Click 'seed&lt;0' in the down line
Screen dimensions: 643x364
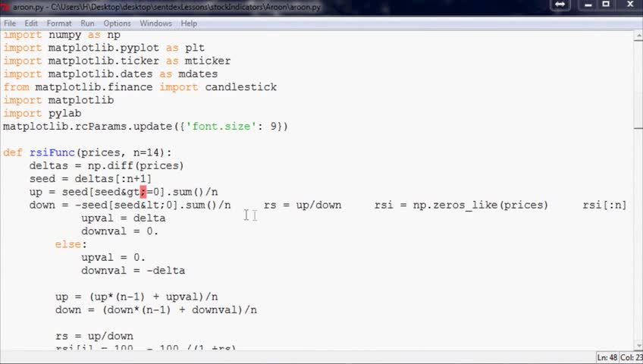click(x=143, y=205)
